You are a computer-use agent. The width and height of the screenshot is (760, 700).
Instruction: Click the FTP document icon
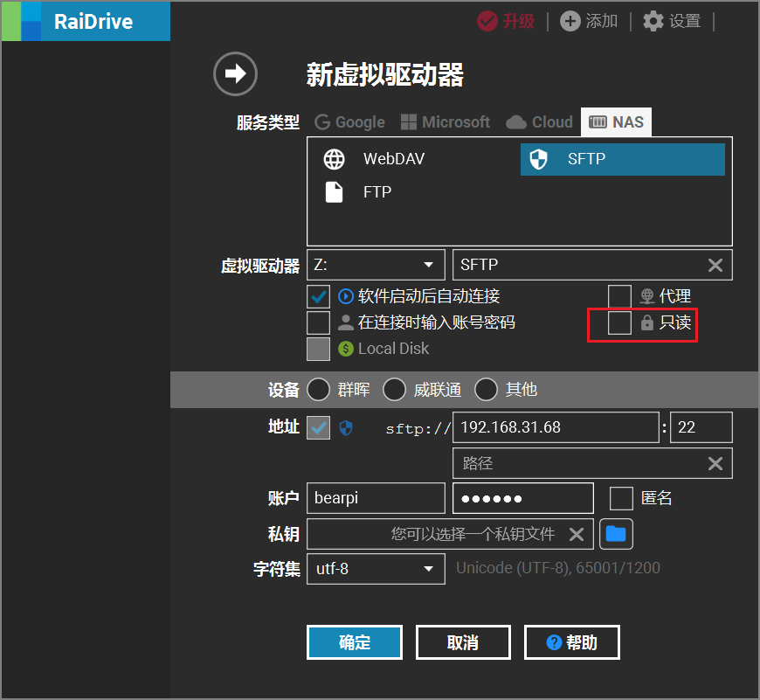point(334,192)
